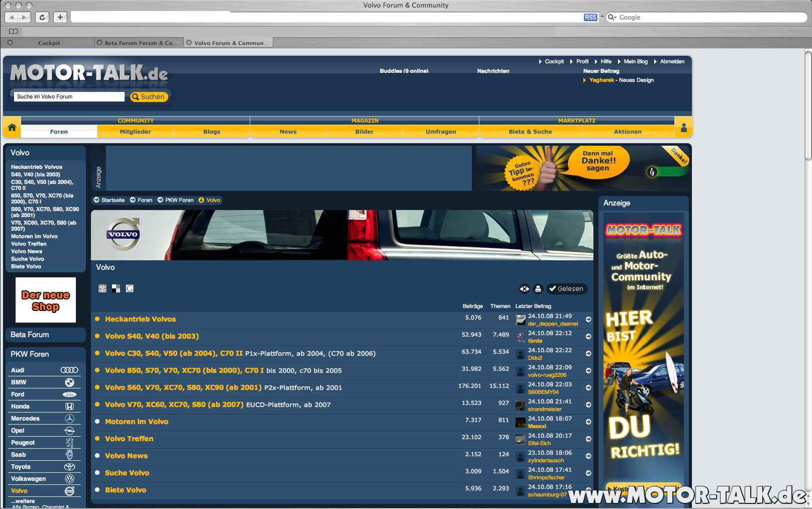The image size is (812, 509).
Task: Open the Mitglieder navigation tab
Action: click(135, 132)
